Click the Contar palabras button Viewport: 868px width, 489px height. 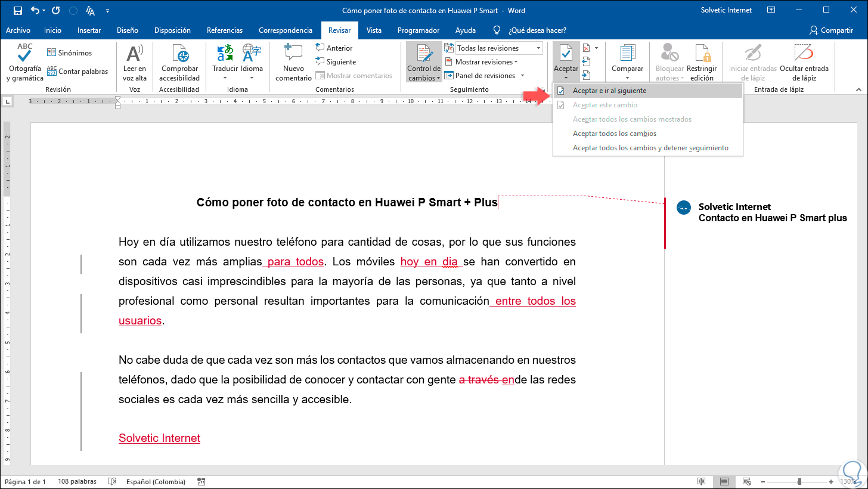[x=77, y=72]
